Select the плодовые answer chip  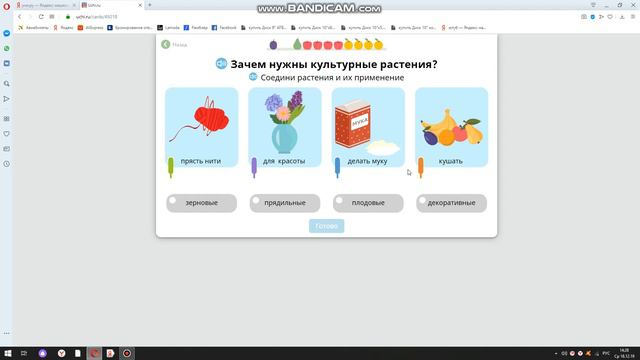pos(368,203)
